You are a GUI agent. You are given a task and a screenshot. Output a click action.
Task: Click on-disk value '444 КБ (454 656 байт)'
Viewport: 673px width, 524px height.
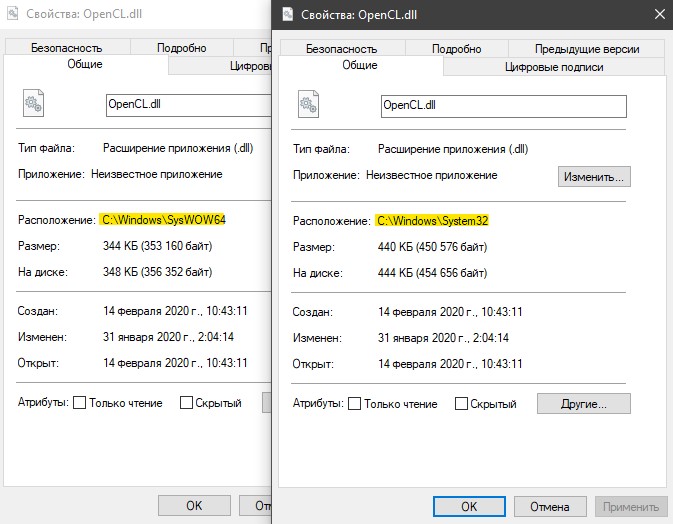[432, 273]
